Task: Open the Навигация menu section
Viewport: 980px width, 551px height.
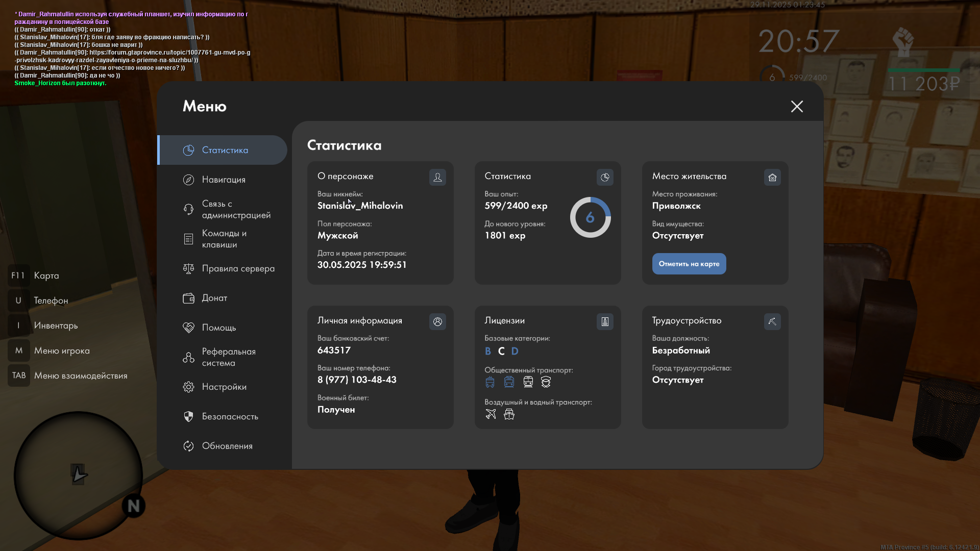Action: tap(224, 180)
